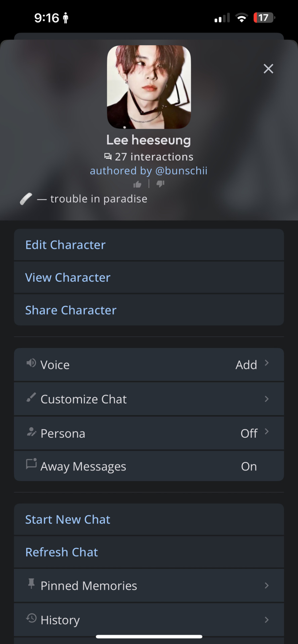Viewport: 298px width, 644px height.
Task: Tap Start New Chat
Action: (x=149, y=519)
